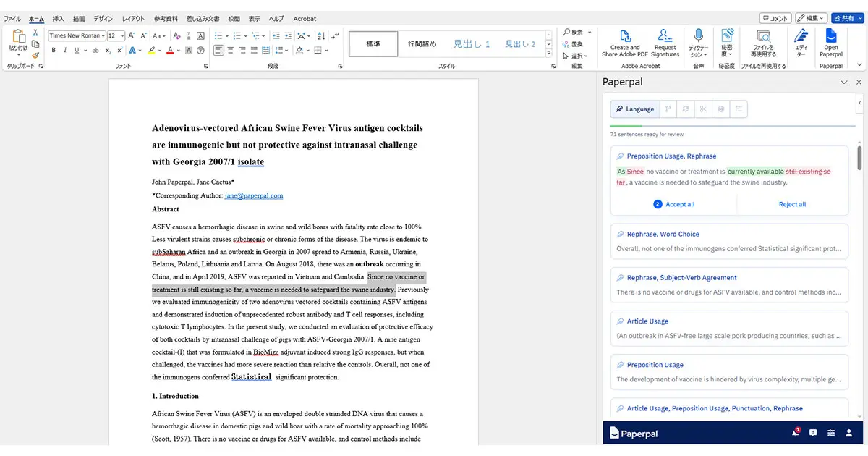Image resolution: width=868 pixels, height=456 pixels.
Task: Open the Paperpal account profile icon
Action: coord(849,433)
